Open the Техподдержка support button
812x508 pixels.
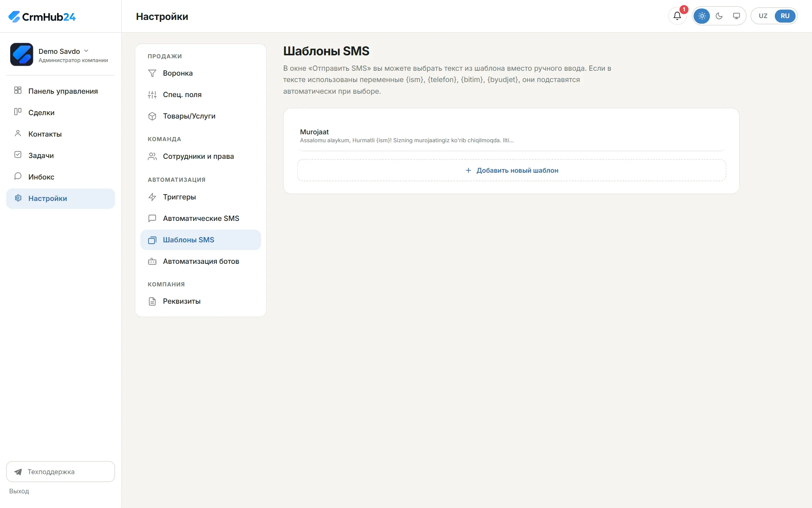[61, 471]
